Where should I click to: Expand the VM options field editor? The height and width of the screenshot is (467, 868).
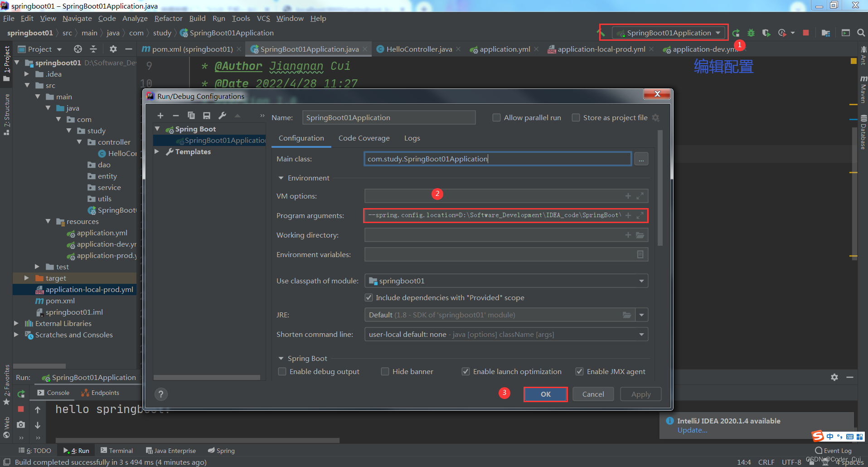point(640,196)
